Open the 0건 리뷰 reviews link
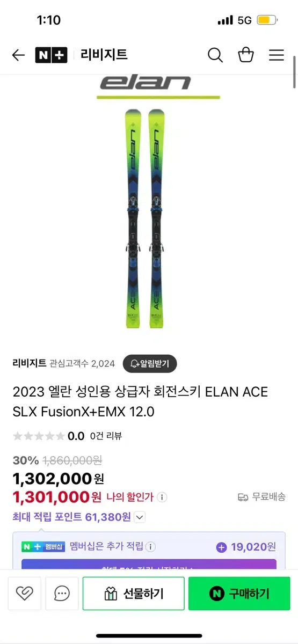The height and width of the screenshot is (644, 298). [106, 436]
